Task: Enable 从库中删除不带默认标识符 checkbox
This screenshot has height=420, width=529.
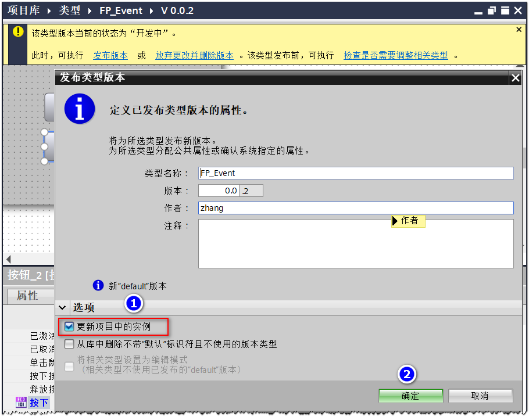Action: point(69,344)
